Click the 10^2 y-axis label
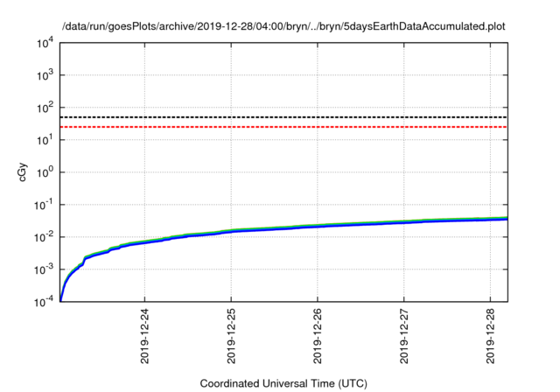Image resolution: width=560 pixels, height=392 pixels. 45,108
